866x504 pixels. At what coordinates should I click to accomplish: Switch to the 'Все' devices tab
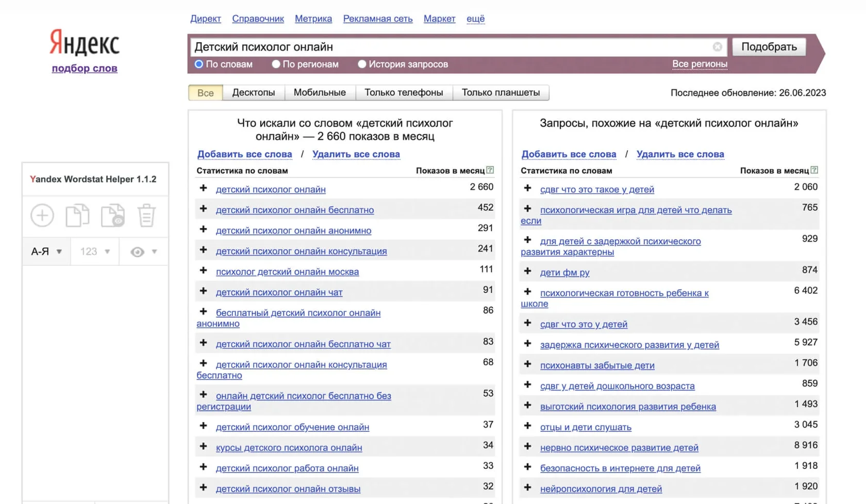pos(206,93)
